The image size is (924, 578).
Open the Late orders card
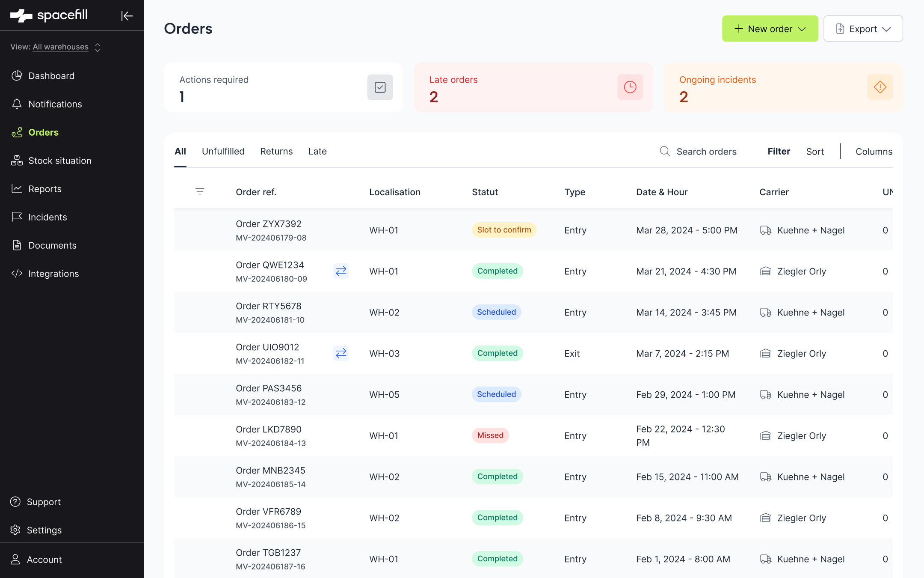(x=533, y=87)
